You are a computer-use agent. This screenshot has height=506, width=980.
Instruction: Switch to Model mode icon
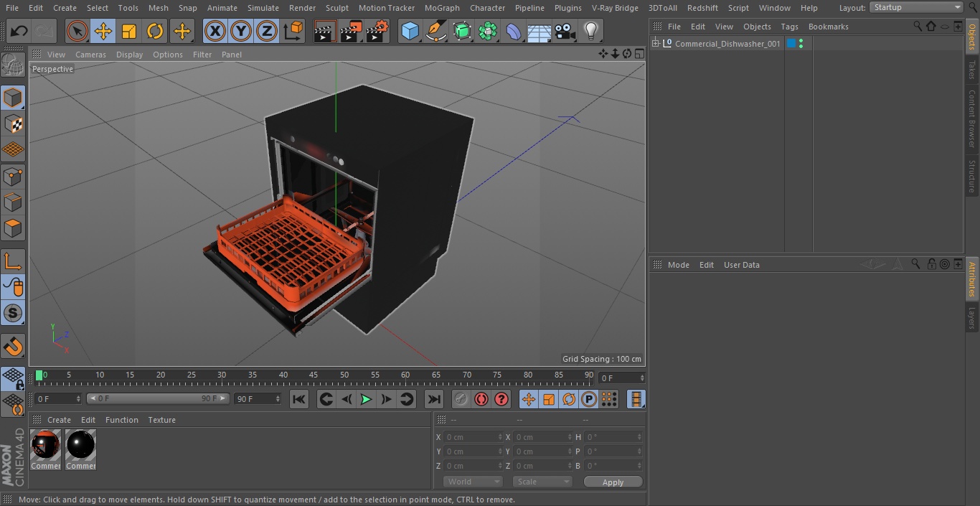click(13, 97)
